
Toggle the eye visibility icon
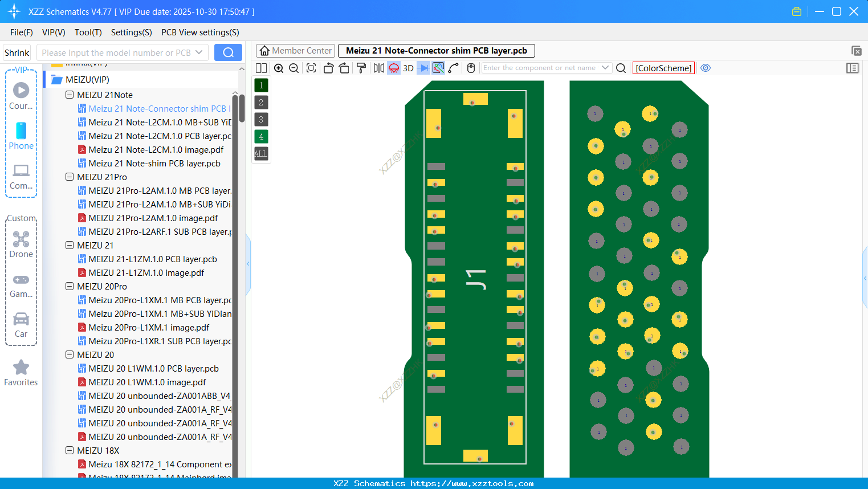pyautogui.click(x=706, y=68)
